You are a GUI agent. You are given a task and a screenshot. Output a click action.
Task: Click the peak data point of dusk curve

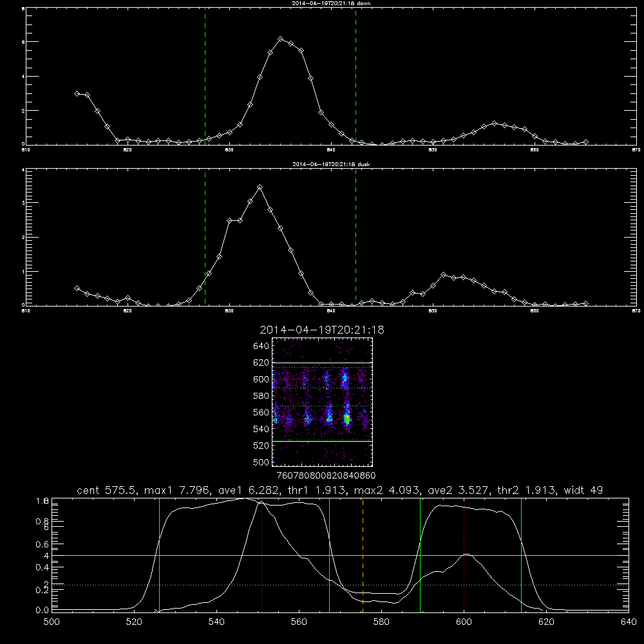[x=260, y=187]
